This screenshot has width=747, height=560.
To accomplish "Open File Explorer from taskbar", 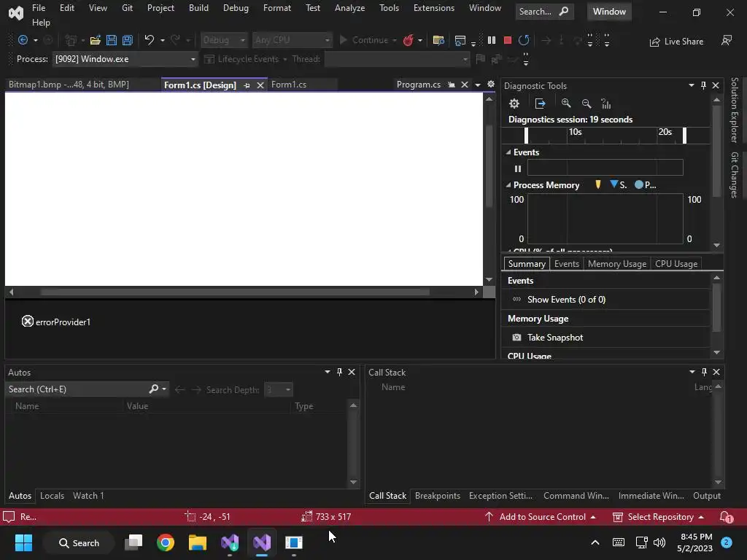I will tap(197, 542).
